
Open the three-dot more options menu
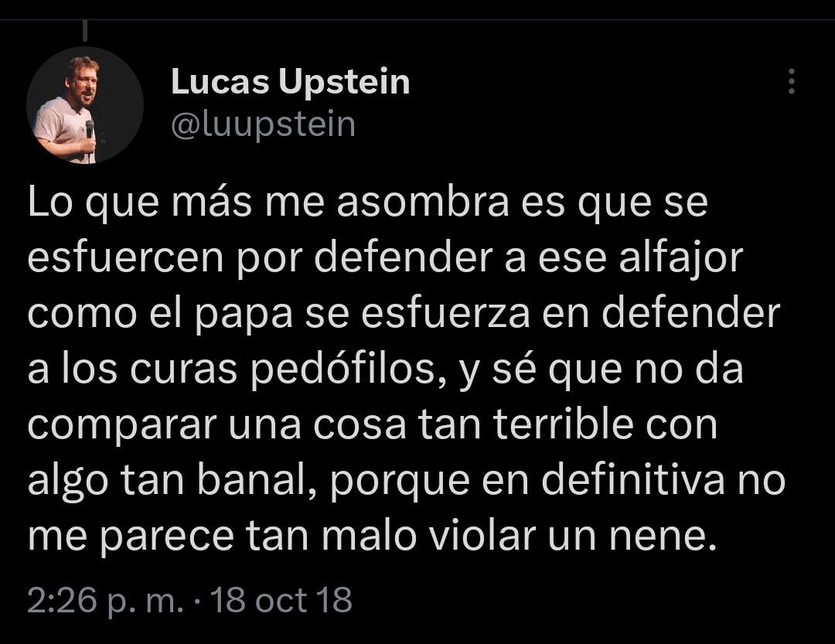(x=792, y=81)
